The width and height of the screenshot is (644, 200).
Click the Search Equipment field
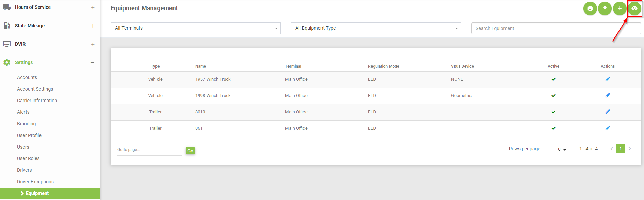pos(556,28)
